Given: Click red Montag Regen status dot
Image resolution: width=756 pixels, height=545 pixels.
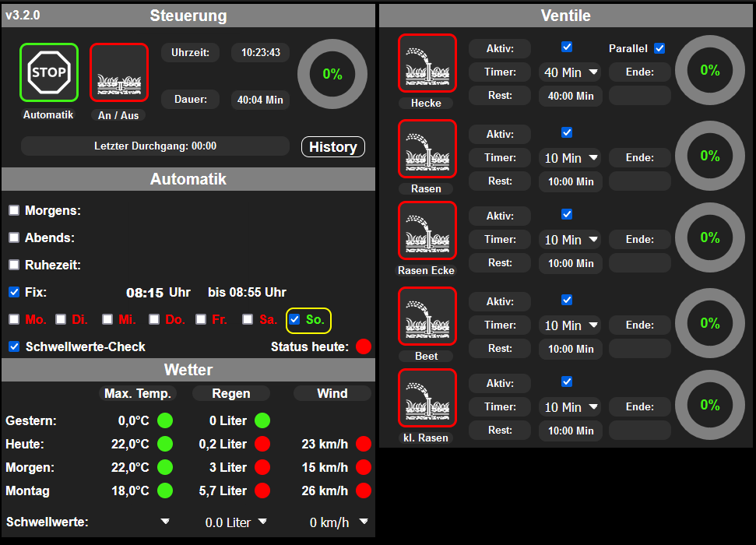Looking at the screenshot, I should [262, 490].
